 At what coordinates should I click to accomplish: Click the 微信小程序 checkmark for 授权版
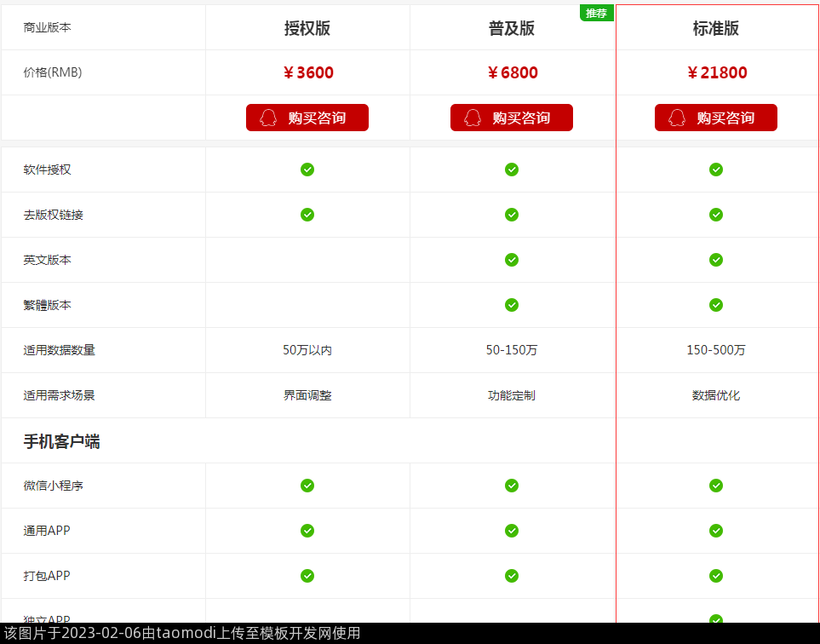pos(307,486)
